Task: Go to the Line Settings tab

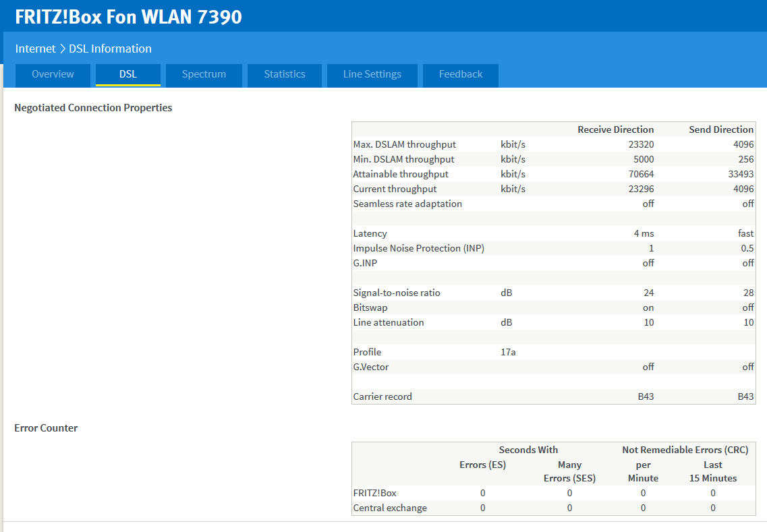Action: click(x=372, y=74)
